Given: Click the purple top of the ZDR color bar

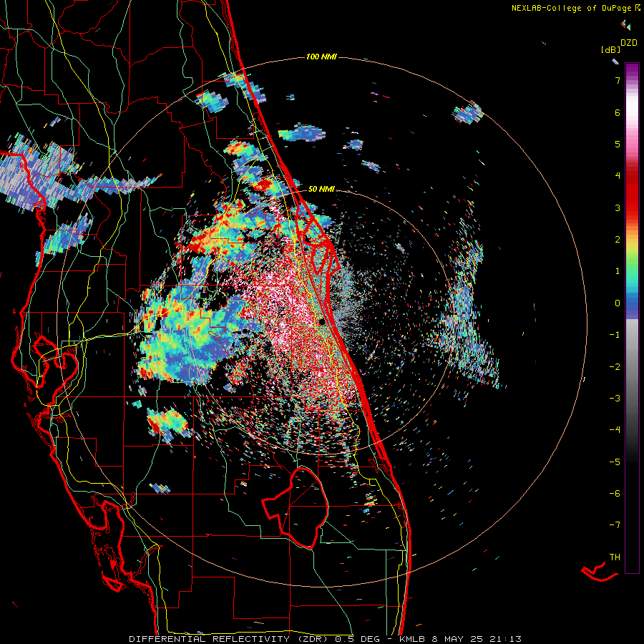Looking at the screenshot, I should click(632, 70).
